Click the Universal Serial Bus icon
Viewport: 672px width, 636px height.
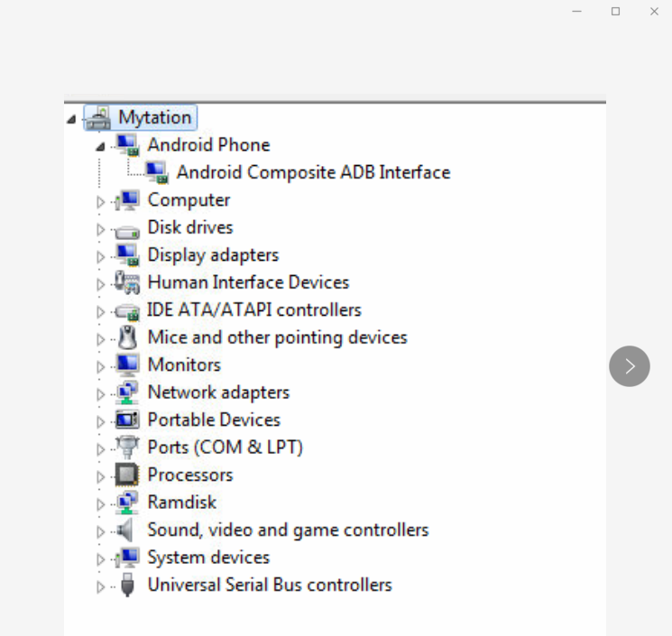click(127, 585)
